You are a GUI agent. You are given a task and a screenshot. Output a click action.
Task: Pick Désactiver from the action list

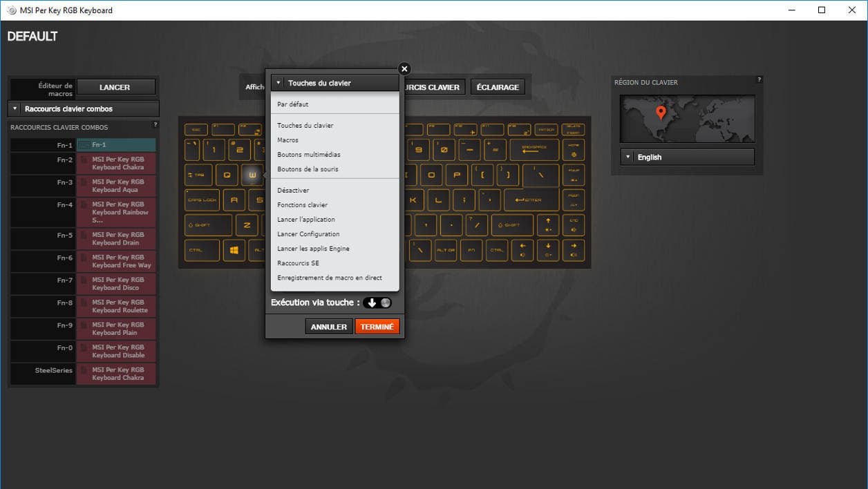[x=293, y=191]
